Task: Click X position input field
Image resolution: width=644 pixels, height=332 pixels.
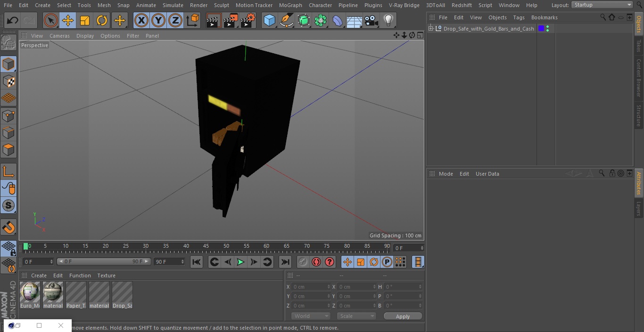Action: click(310, 287)
